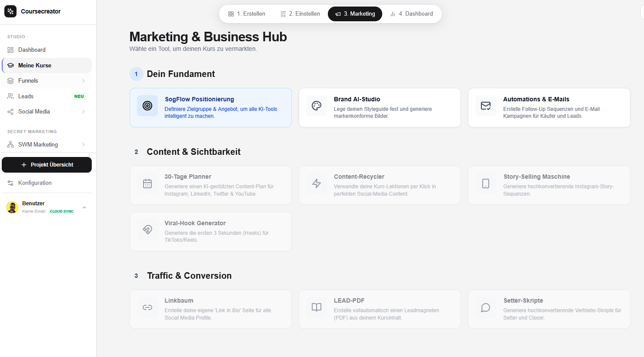The height and width of the screenshot is (357, 644).
Task: Open the Benutzer account menu chevron
Action: [x=84, y=207]
